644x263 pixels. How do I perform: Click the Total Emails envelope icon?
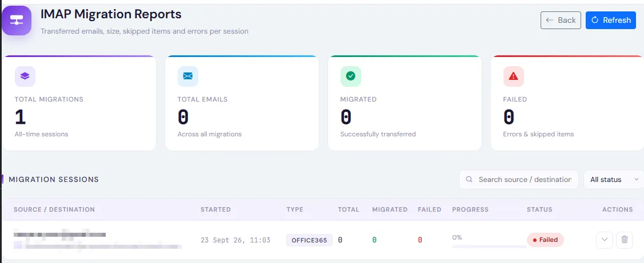pyautogui.click(x=187, y=76)
